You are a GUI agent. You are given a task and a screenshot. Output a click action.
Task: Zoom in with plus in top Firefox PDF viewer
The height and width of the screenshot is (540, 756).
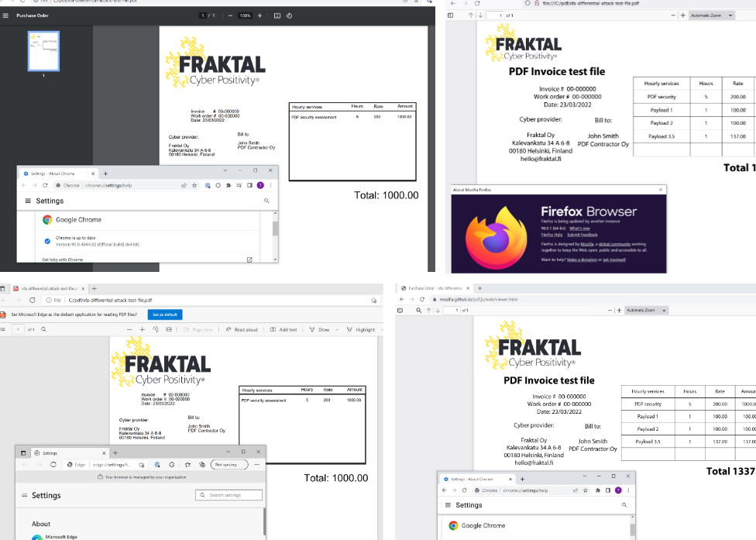pyautogui.click(x=682, y=15)
